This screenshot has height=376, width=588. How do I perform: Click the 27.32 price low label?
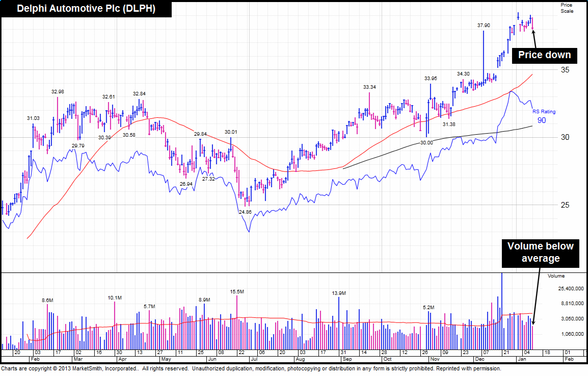(208, 179)
